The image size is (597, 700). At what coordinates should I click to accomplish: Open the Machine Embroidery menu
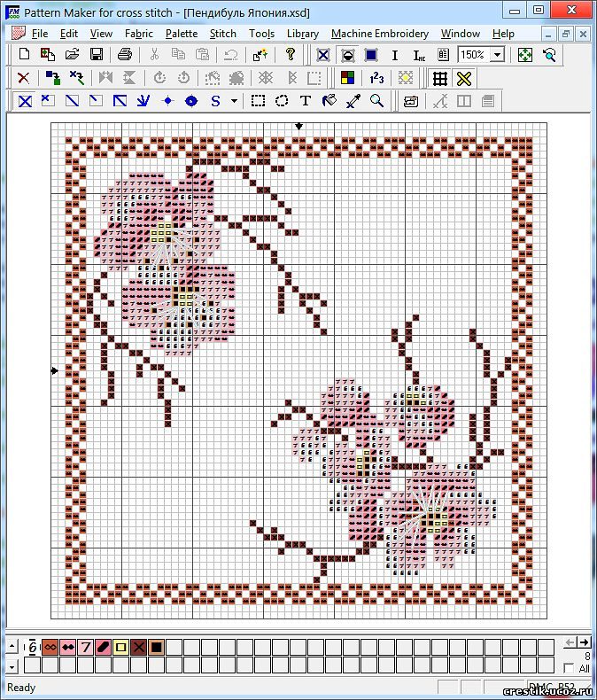tap(380, 34)
